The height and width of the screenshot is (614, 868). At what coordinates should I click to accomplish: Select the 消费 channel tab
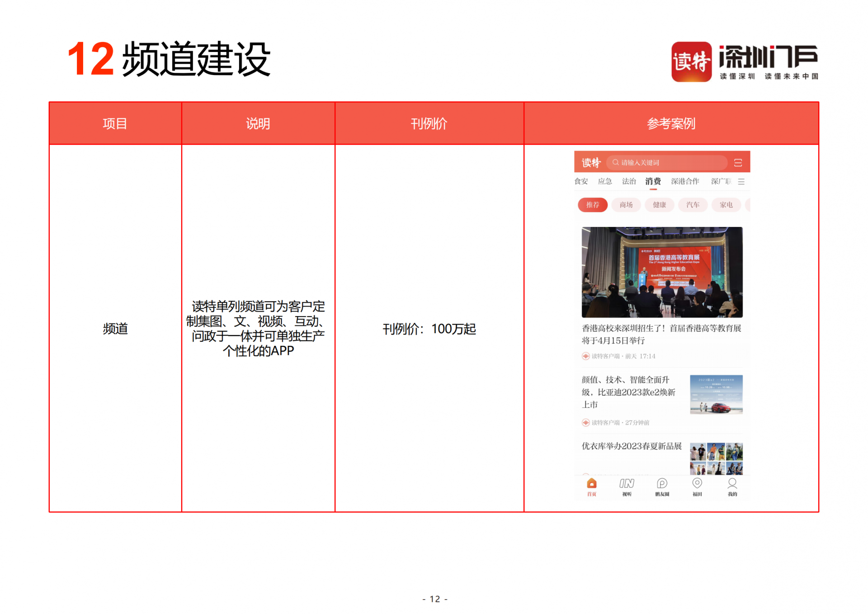click(x=653, y=181)
